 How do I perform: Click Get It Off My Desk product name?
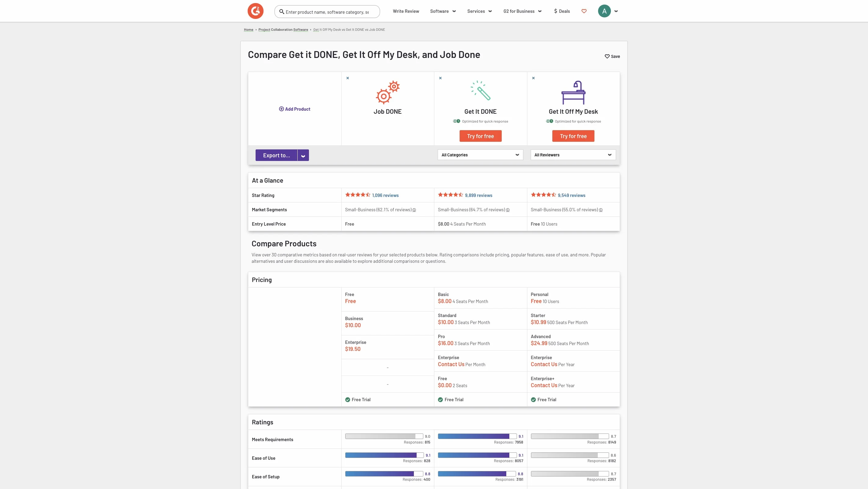point(573,112)
